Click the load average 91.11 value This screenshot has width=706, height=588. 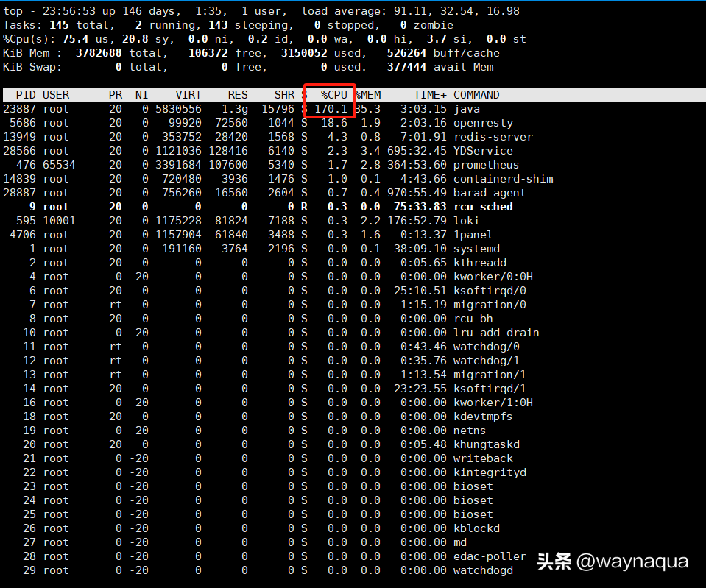pos(410,11)
